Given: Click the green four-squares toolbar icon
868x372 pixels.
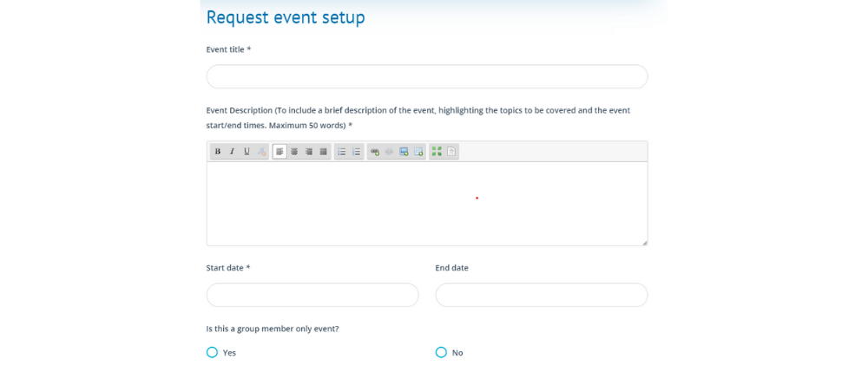Looking at the screenshot, I should pyautogui.click(x=437, y=152).
